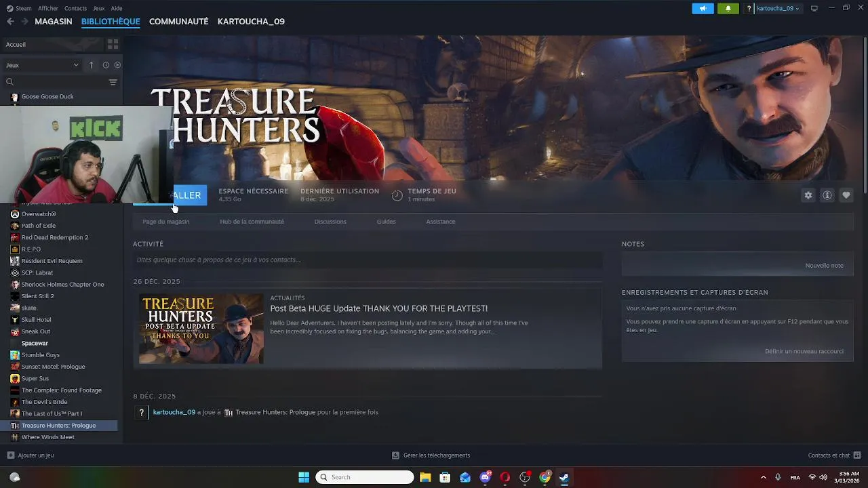Click the Windows taskbar Search box

pos(365,477)
